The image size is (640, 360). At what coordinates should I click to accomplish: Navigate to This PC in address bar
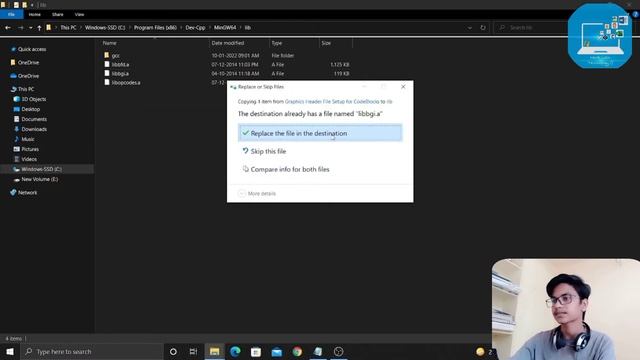click(x=68, y=28)
